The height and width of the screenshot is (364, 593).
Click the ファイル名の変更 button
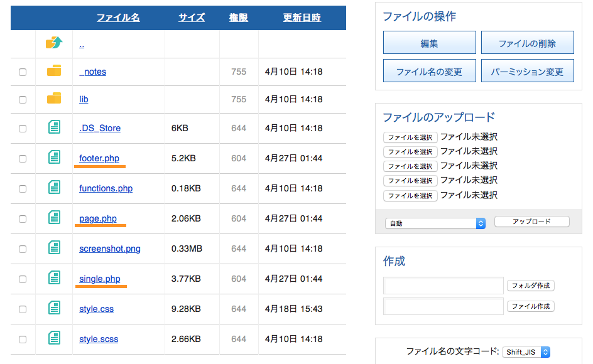[x=430, y=71]
